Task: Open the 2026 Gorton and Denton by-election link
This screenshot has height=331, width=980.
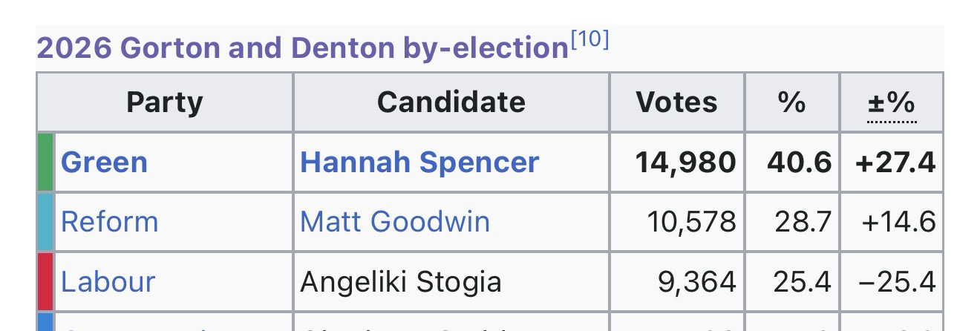Action: [302, 48]
